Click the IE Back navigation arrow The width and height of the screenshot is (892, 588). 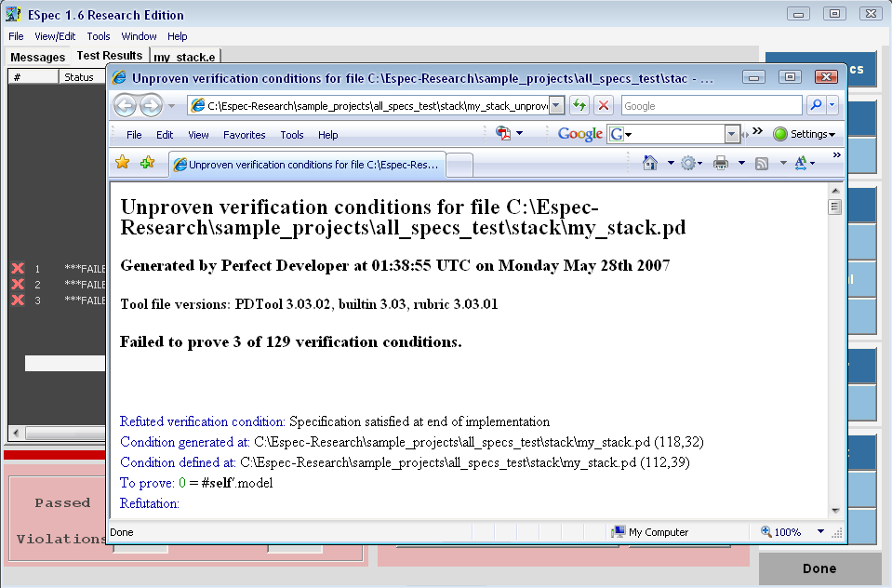tap(126, 106)
